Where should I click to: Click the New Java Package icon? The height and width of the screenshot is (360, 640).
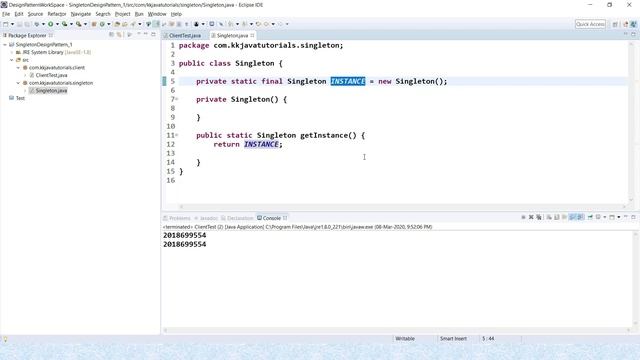pyautogui.click(x=94, y=24)
